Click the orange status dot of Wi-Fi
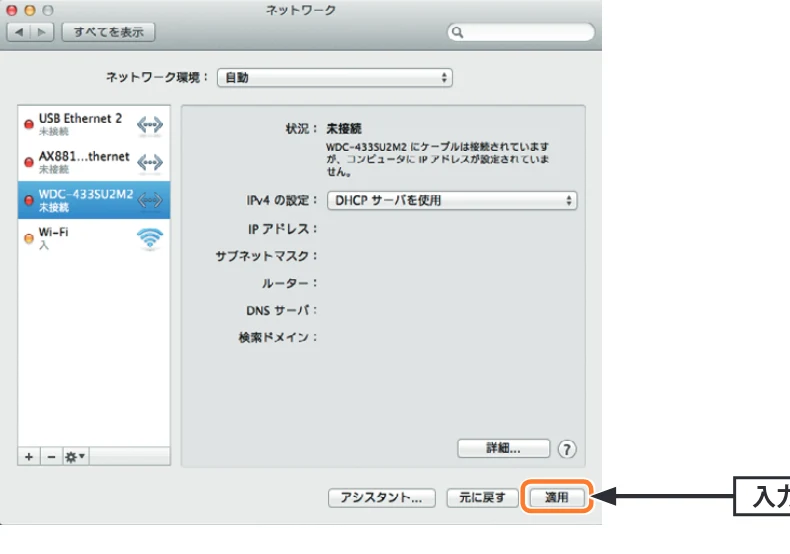 pos(29,238)
